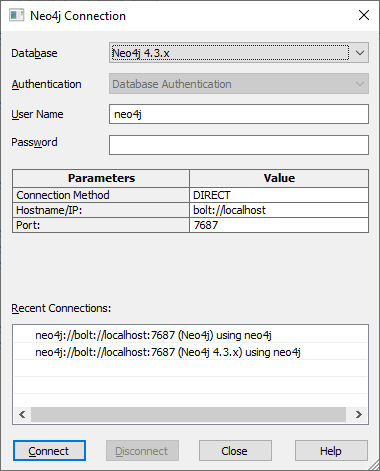The image size is (380, 471).
Task: Click right arrow of recent connections scrollbar
Action: 358,414
